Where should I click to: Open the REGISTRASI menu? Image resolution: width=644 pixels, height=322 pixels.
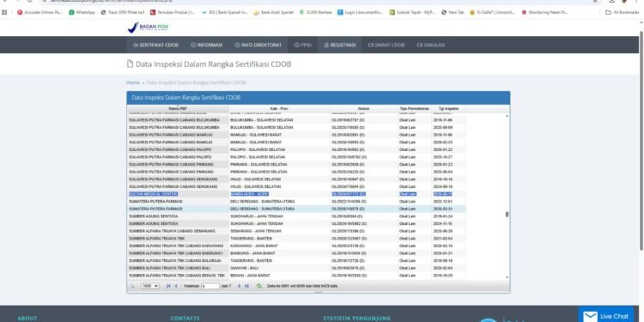[340, 45]
